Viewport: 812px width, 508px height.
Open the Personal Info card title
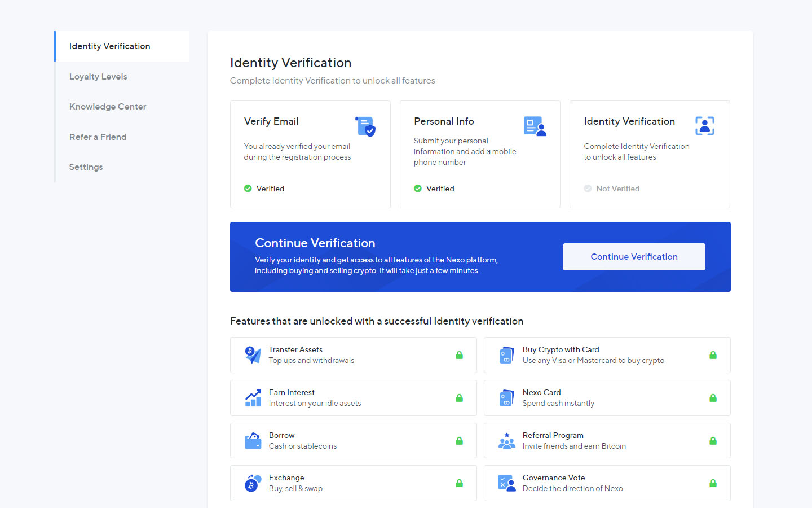[x=444, y=121]
